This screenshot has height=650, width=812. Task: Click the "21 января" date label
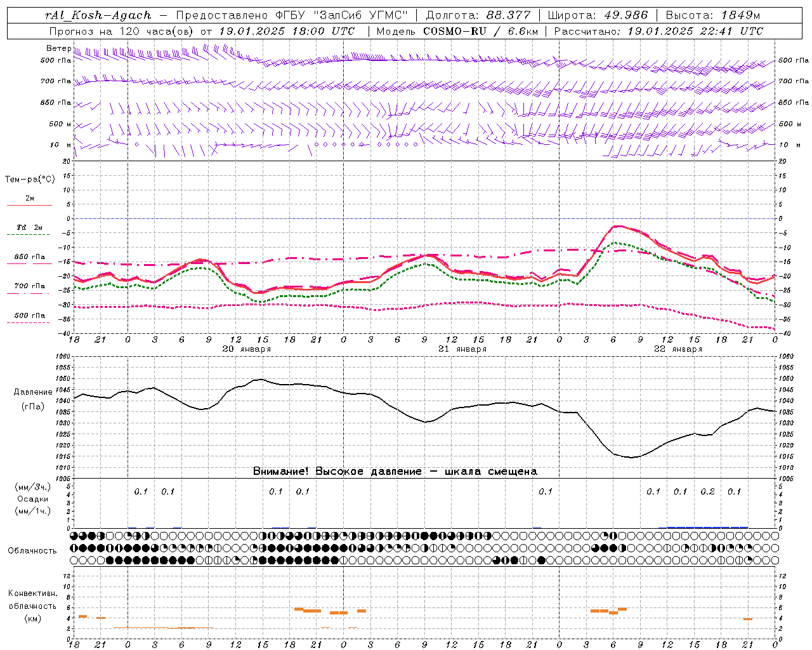pos(462,349)
